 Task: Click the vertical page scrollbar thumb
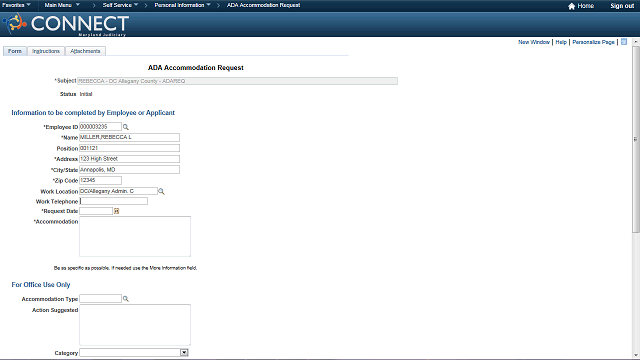point(636,139)
